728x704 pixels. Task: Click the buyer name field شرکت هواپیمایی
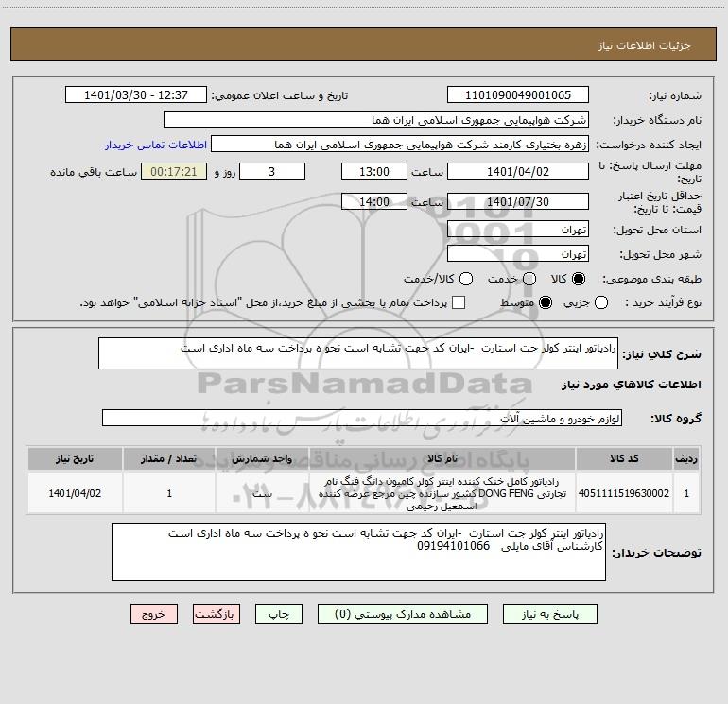(x=376, y=120)
